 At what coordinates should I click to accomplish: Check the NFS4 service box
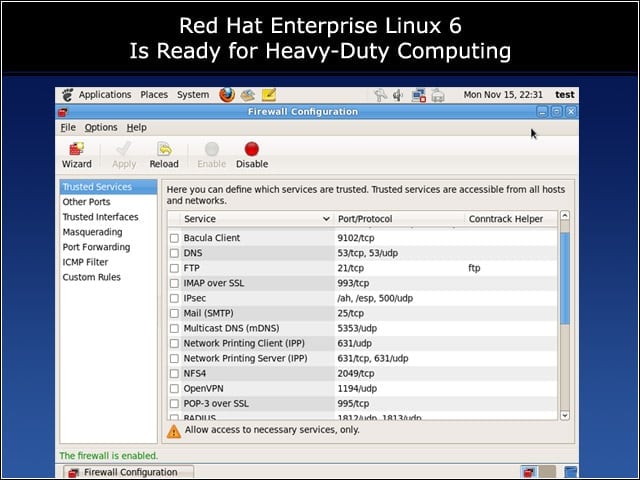[x=174, y=373]
